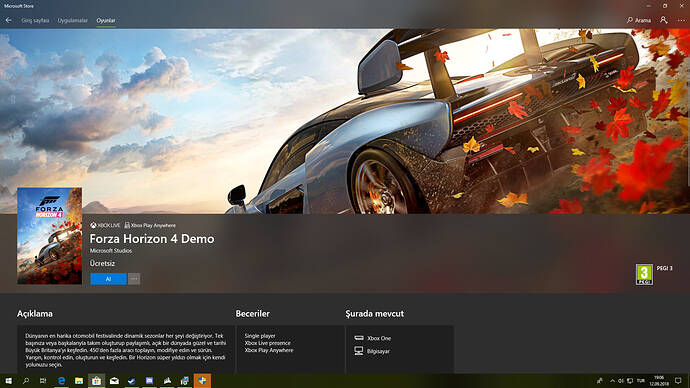Image resolution: width=690 pixels, height=388 pixels.
Task: Select Xbox Play Anywhere under Beceriler
Action: click(x=269, y=350)
